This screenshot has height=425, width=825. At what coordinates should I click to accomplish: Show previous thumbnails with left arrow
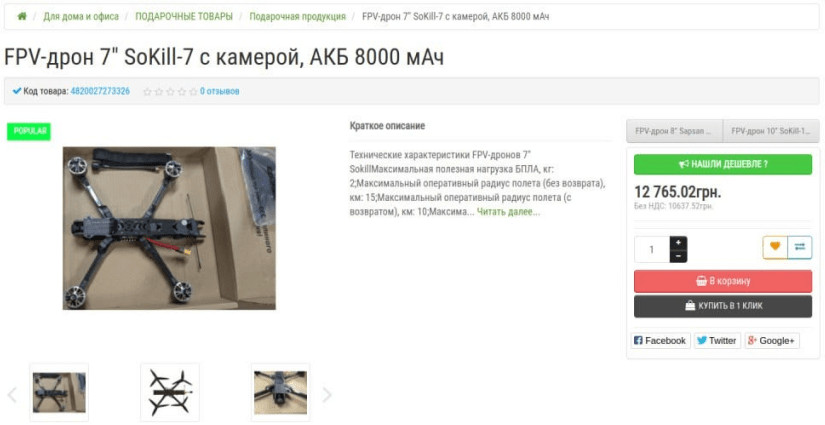click(12, 394)
